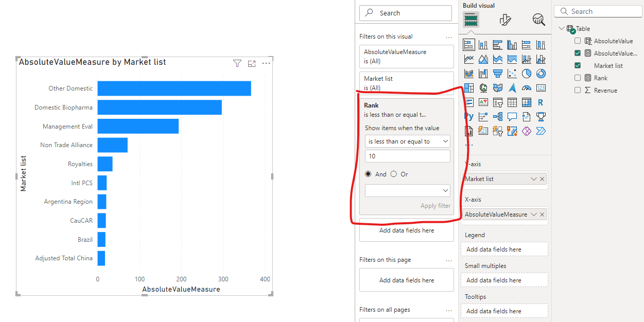Select the Stacked bar chart visual

click(x=468, y=45)
